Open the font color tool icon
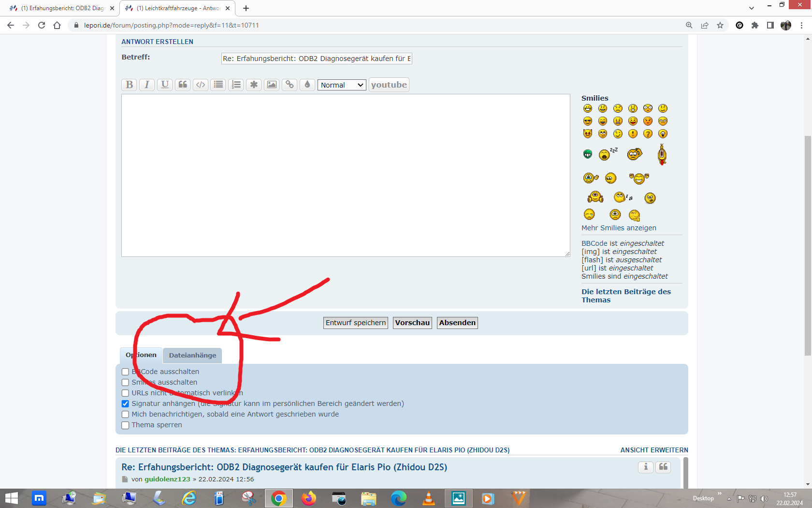 pyautogui.click(x=307, y=85)
